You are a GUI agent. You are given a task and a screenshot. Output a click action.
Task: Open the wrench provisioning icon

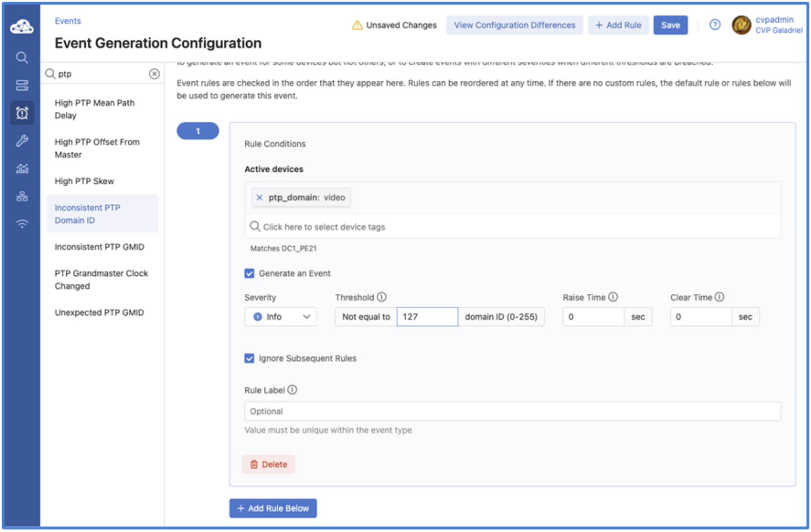22,142
